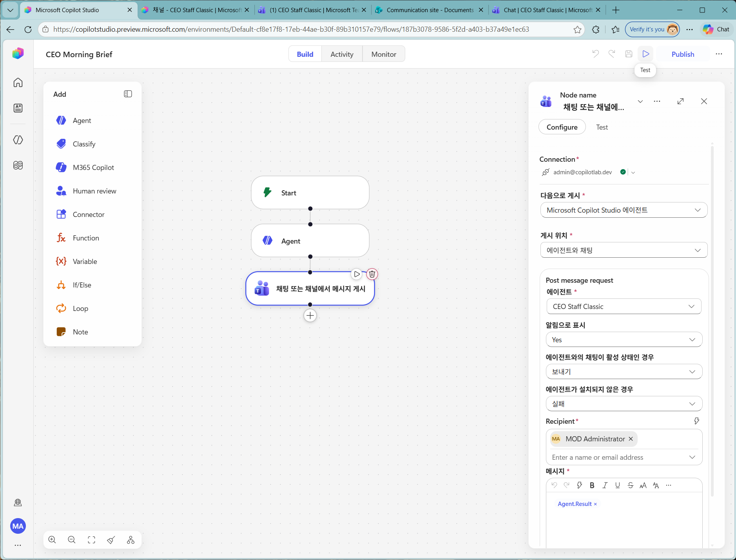Screen dimensions: 736x560
Task: Delete the Teams message node
Action: (x=372, y=274)
